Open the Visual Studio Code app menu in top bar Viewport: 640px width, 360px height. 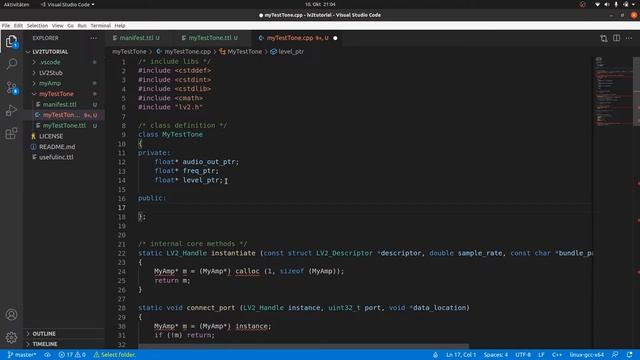pyautogui.click(x=68, y=4)
